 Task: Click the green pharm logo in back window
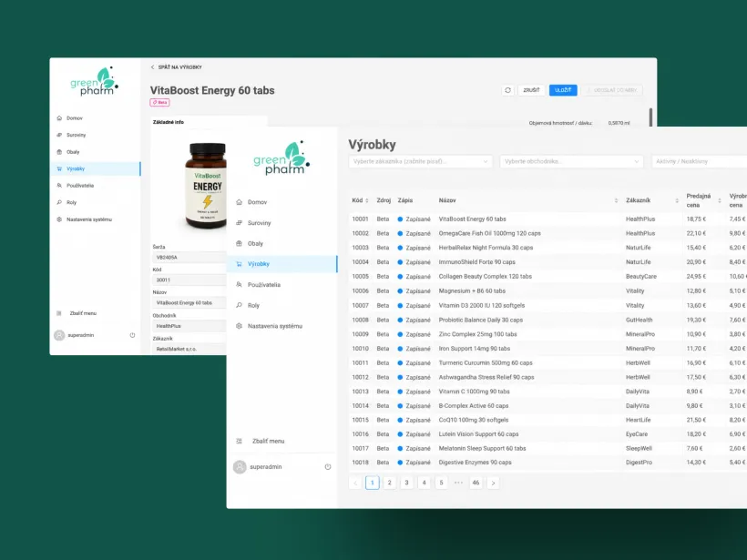point(95,81)
